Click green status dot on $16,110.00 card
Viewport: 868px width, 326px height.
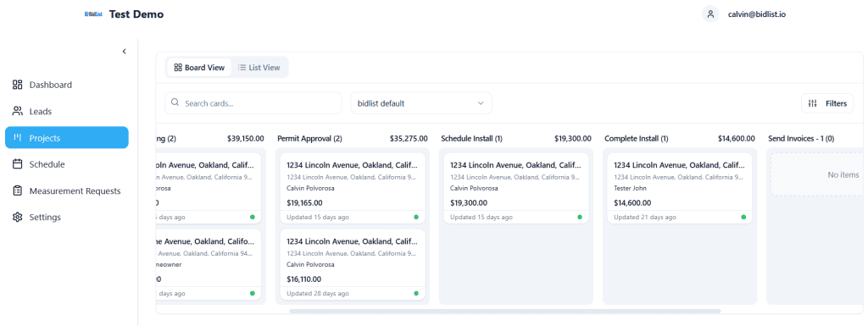416,293
